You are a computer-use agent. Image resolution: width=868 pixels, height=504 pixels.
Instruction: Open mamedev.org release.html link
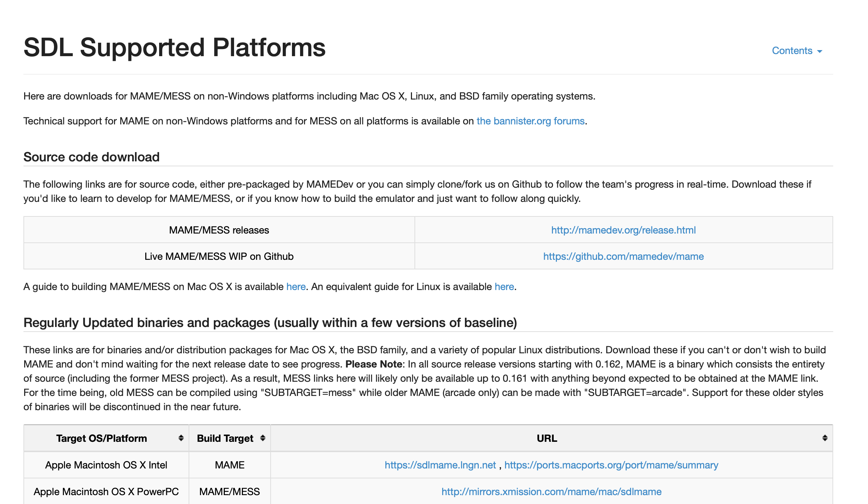(623, 230)
